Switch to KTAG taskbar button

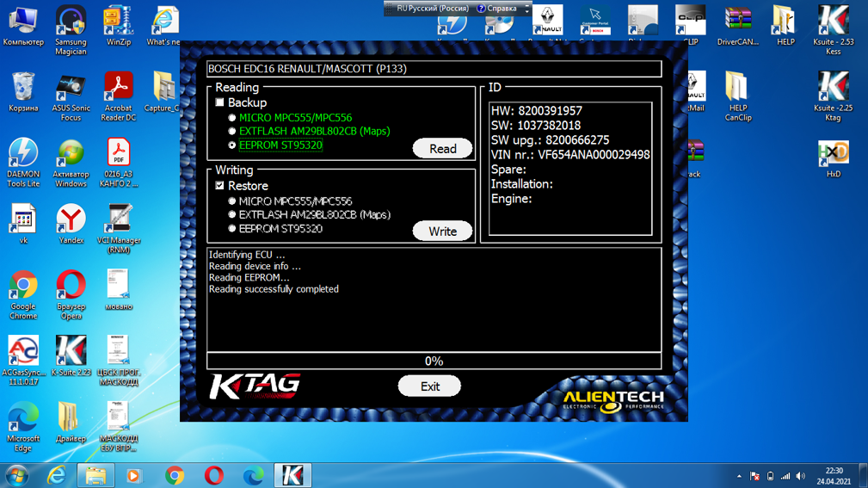tap(292, 476)
